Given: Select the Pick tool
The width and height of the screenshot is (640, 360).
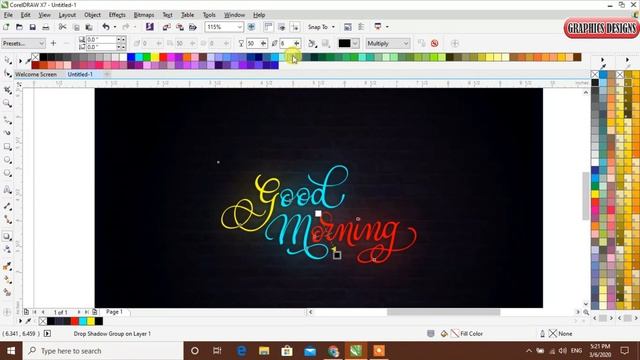Looking at the screenshot, I should pos(7,60).
